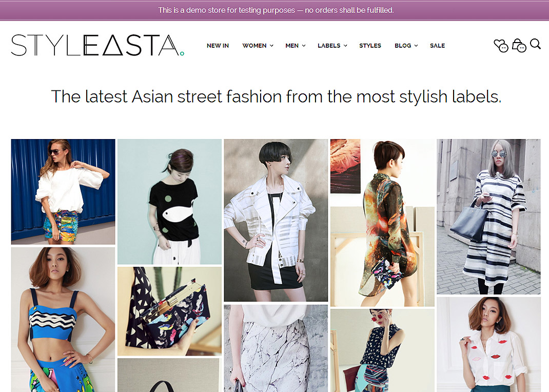Expand the MEN dropdown menu
The height and width of the screenshot is (392, 549).
(x=295, y=46)
